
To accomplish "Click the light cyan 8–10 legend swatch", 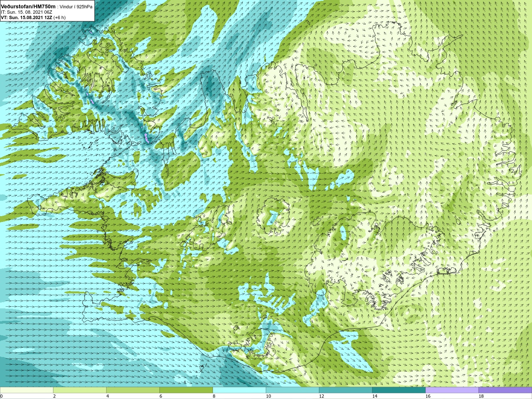I will [239, 390].
